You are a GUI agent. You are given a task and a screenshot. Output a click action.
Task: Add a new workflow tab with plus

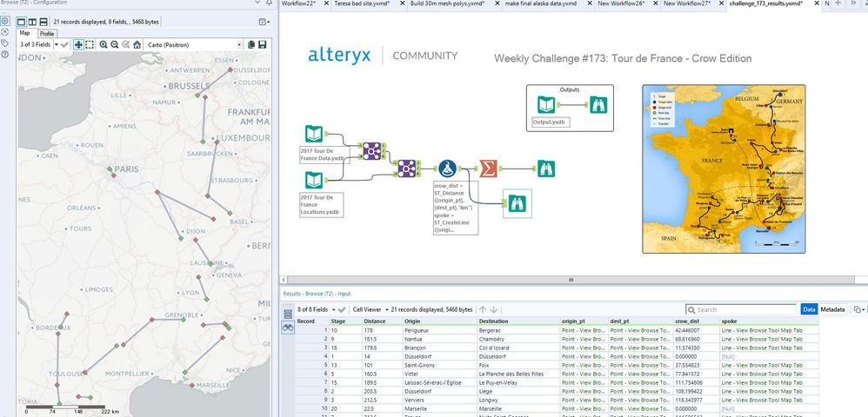click(838, 3)
